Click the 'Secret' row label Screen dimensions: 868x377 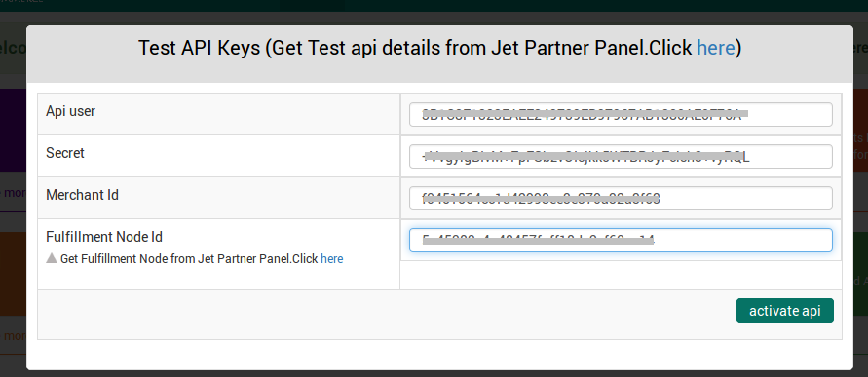[x=64, y=153]
